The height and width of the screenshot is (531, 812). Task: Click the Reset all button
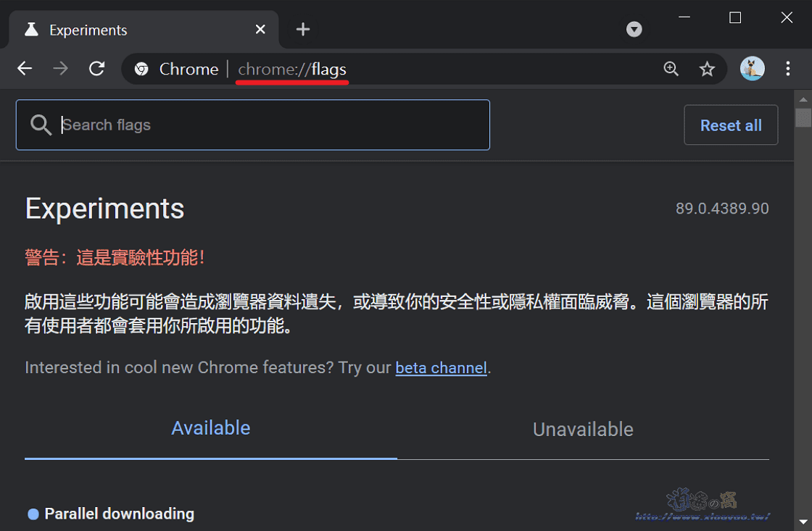731,125
